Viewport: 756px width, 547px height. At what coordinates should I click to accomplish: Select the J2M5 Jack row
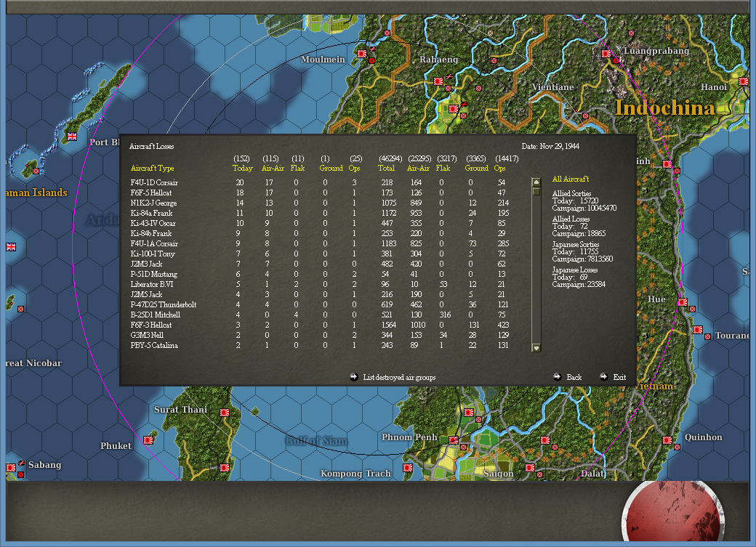click(x=318, y=294)
